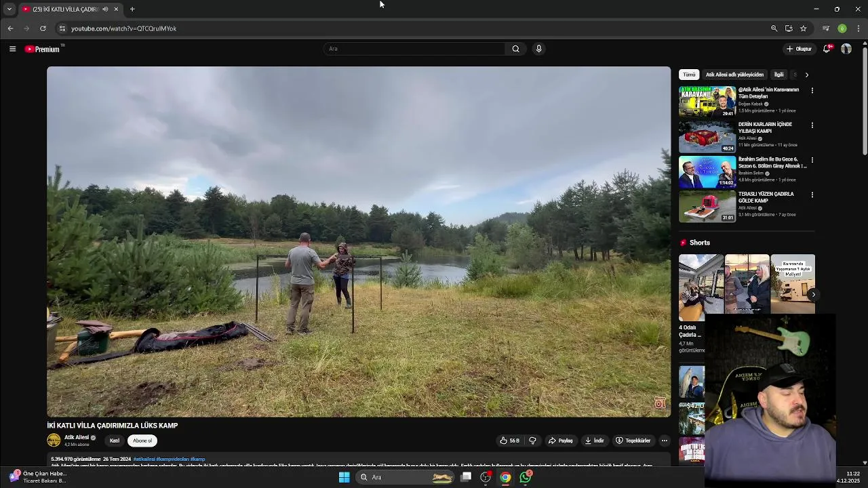Go to YouTube Premium home logo
Image resolution: width=868 pixels, height=488 pixels.
(x=43, y=49)
